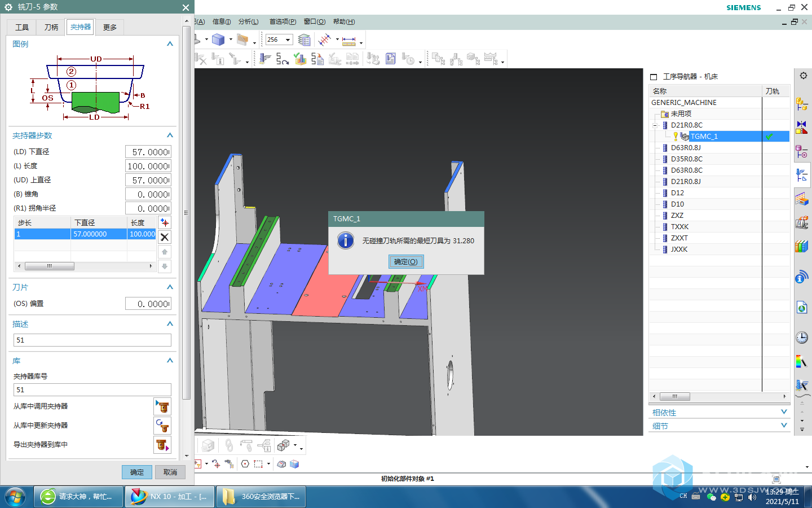Delete selected holder step with X icon
This screenshot has width=812, height=508.
coord(165,237)
